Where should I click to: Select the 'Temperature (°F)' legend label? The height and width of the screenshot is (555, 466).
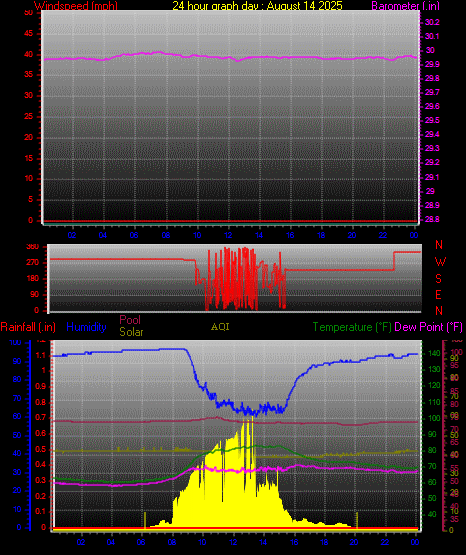(352, 327)
